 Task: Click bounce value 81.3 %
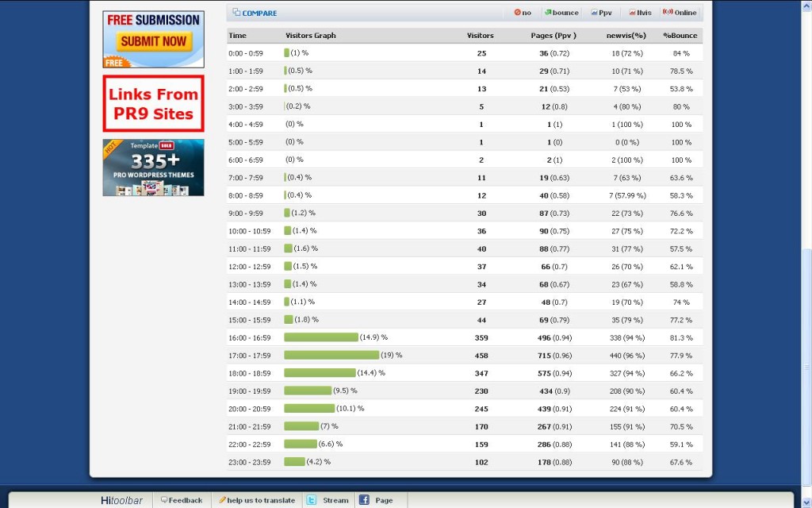(681, 338)
